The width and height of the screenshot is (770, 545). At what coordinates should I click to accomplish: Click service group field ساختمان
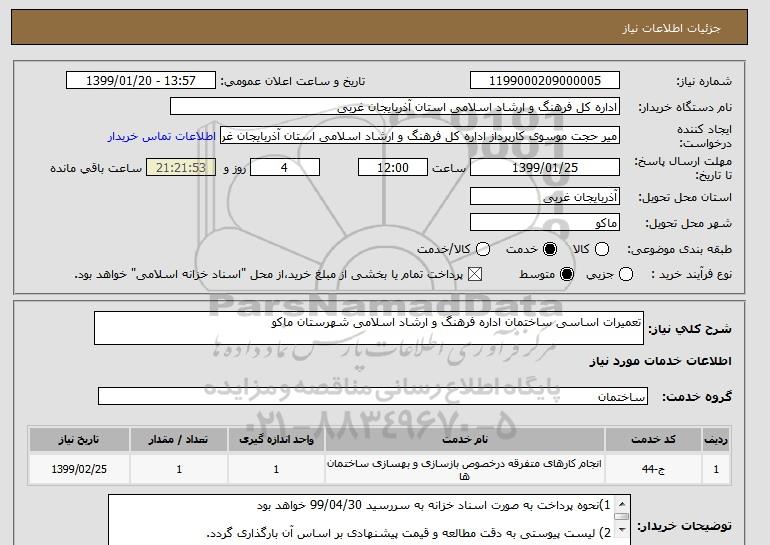click(373, 396)
